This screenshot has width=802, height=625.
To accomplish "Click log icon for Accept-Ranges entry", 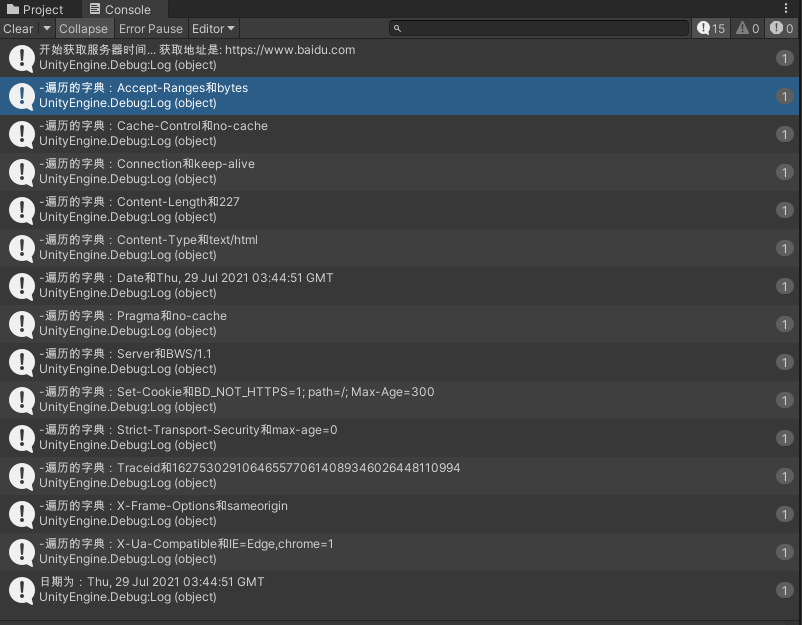I will click(x=21, y=96).
